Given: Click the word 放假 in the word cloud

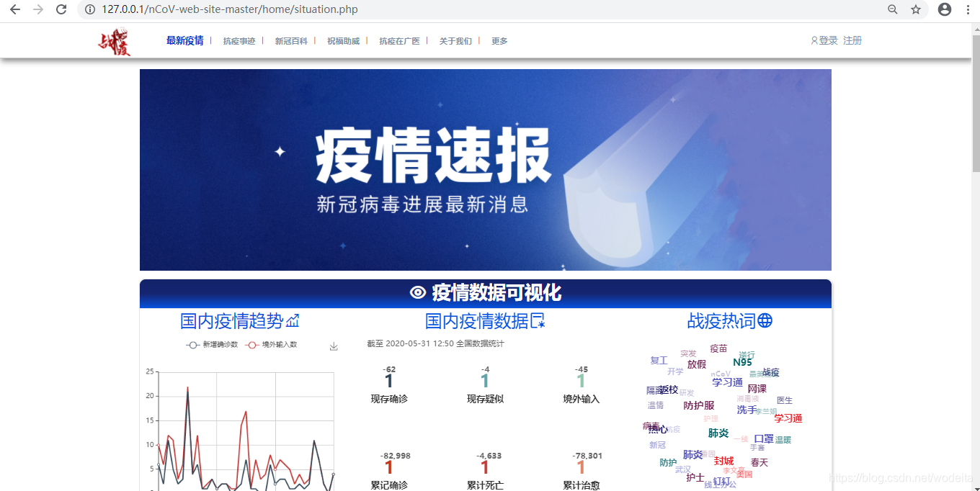Looking at the screenshot, I should click(x=697, y=364).
